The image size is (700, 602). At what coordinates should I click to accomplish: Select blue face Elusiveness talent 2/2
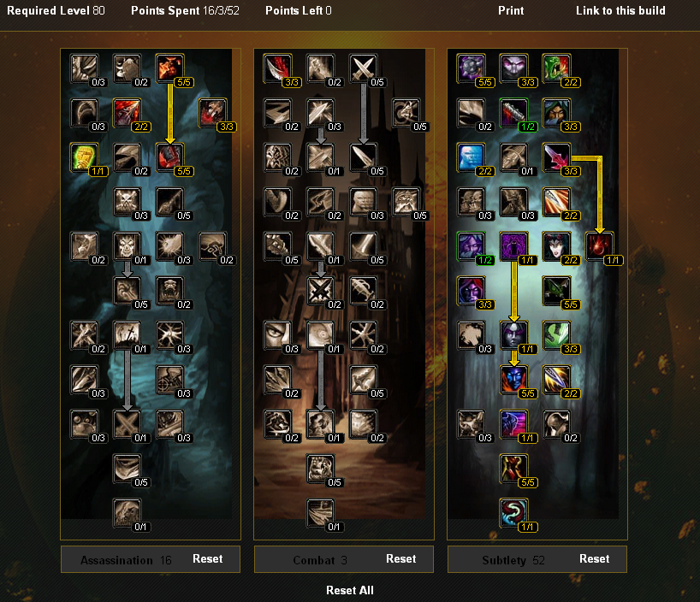point(471,157)
